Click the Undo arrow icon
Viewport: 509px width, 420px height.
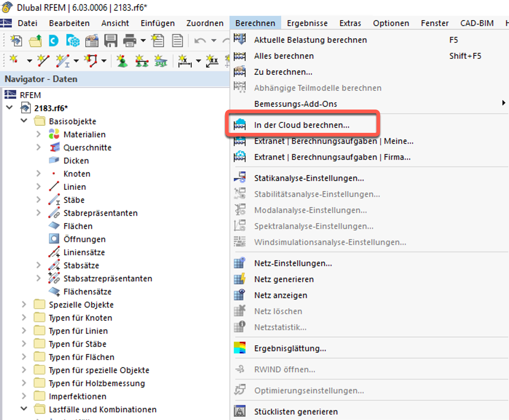[200, 40]
